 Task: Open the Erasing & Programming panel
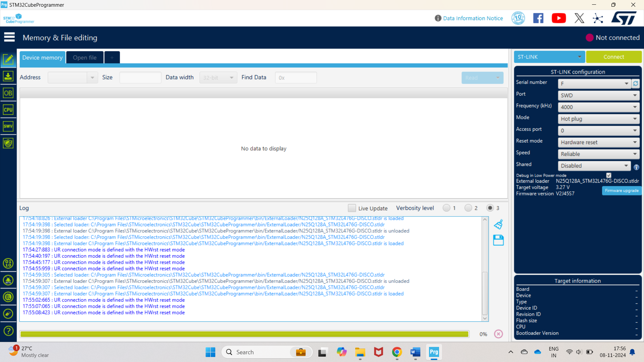click(x=8, y=76)
